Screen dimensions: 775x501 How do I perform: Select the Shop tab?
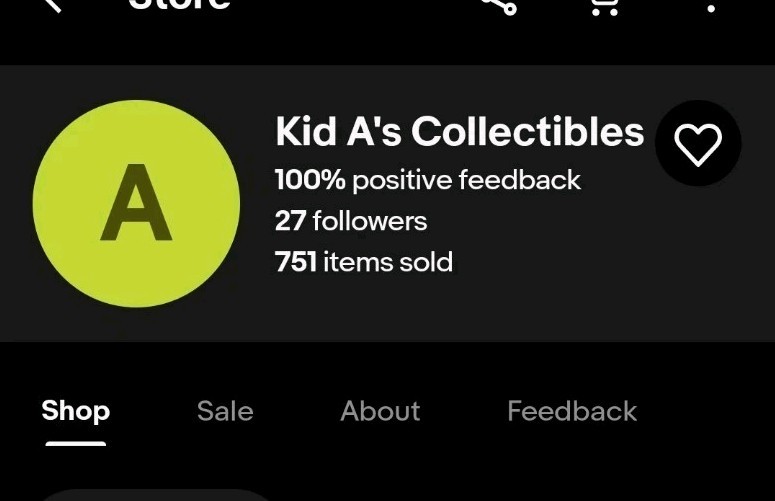pyautogui.click(x=75, y=411)
